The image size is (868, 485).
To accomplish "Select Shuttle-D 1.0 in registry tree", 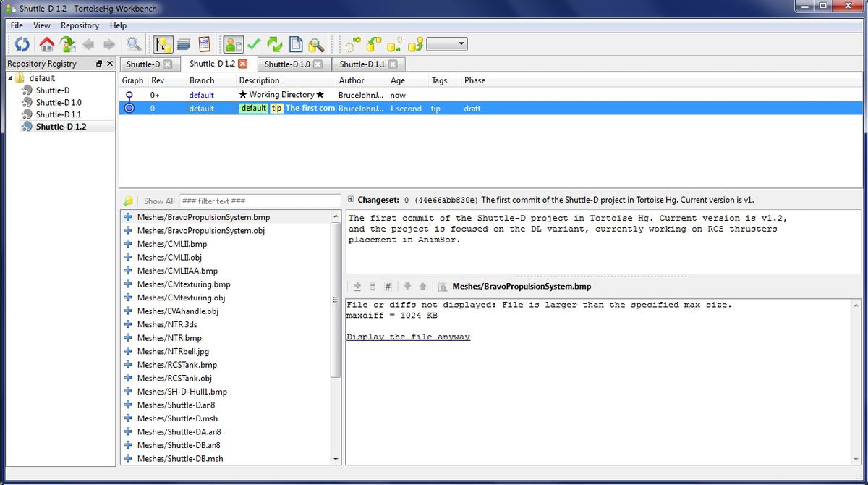I will 59,103.
